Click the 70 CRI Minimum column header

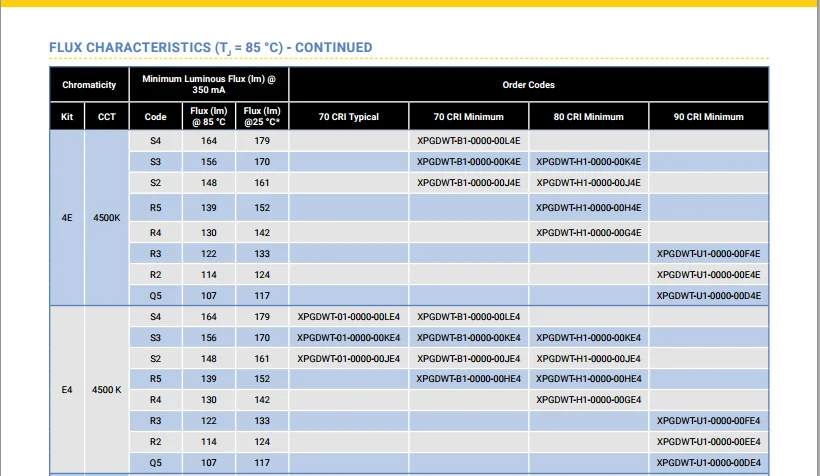tap(468, 117)
